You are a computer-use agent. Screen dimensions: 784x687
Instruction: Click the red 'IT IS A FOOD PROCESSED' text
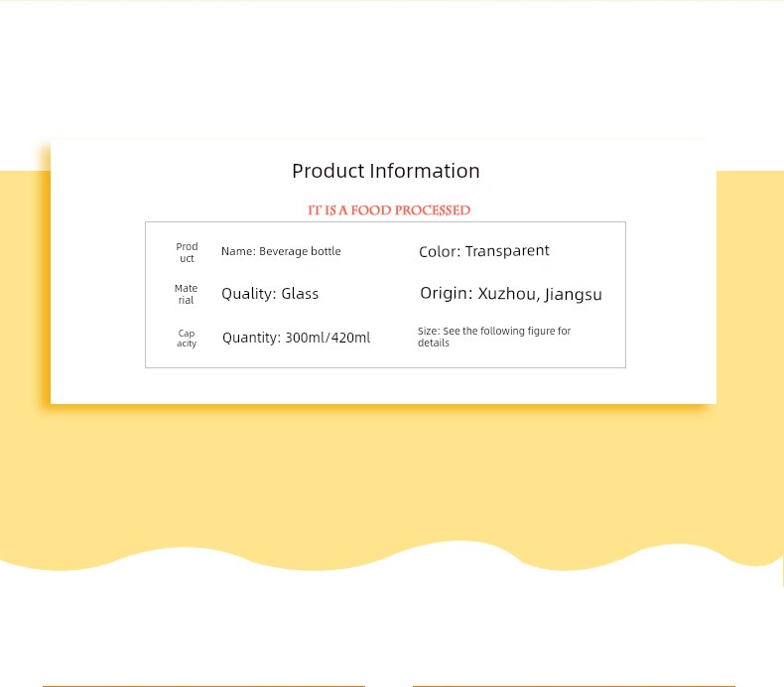(389, 210)
